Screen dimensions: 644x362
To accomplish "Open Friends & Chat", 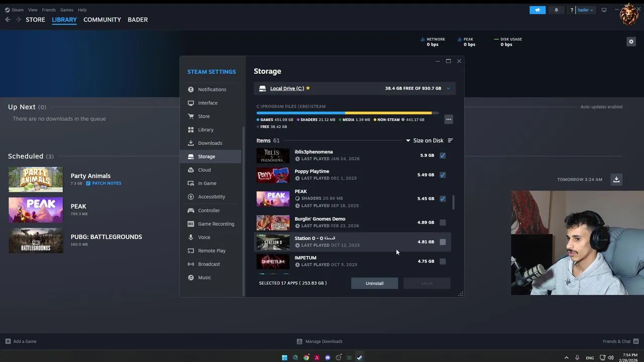I will click(x=620, y=341).
